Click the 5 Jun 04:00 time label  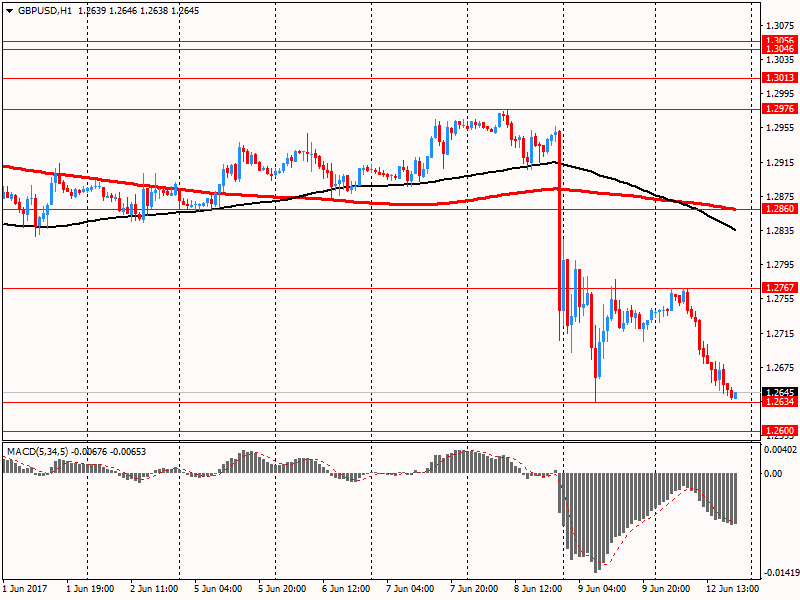(218, 589)
